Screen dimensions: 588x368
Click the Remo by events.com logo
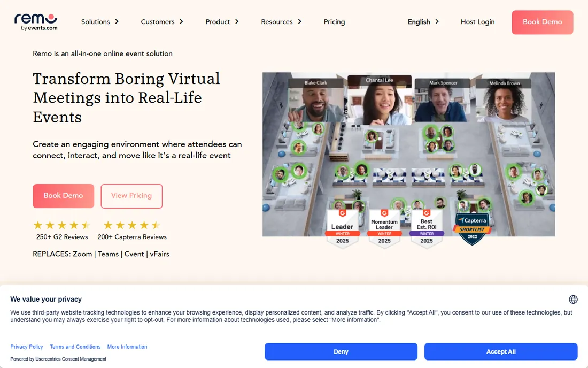pos(36,22)
